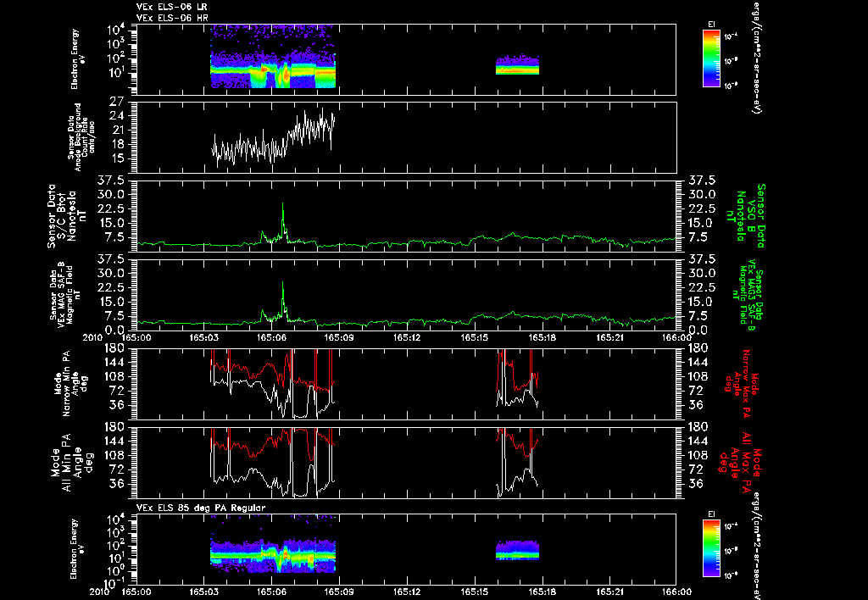Click the "165:06" label on the middle time axis
Viewport: 868px width, 600px height.
[x=271, y=337]
